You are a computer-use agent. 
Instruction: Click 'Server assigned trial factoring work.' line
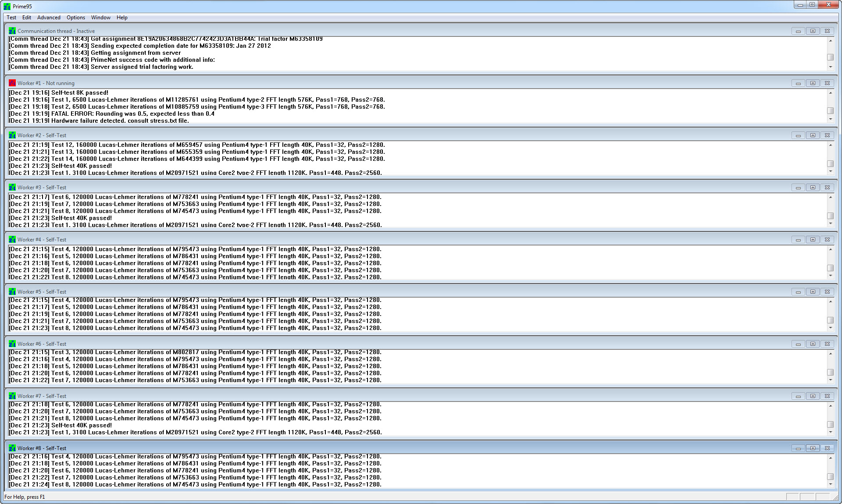click(101, 67)
